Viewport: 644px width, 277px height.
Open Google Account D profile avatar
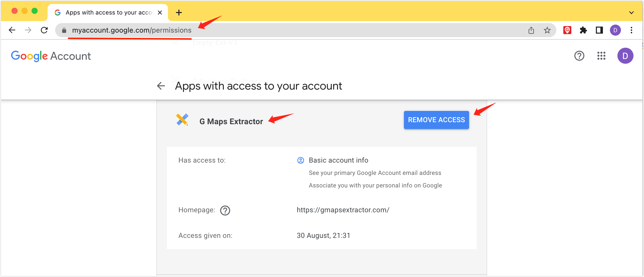[x=625, y=56]
